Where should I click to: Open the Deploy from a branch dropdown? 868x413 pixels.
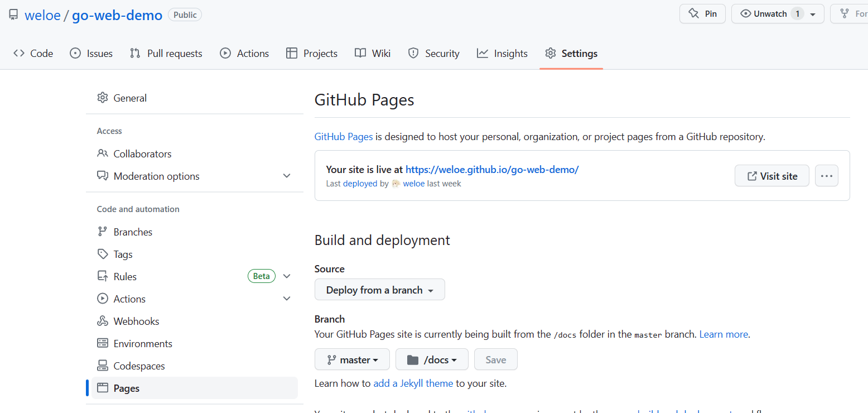(x=380, y=290)
